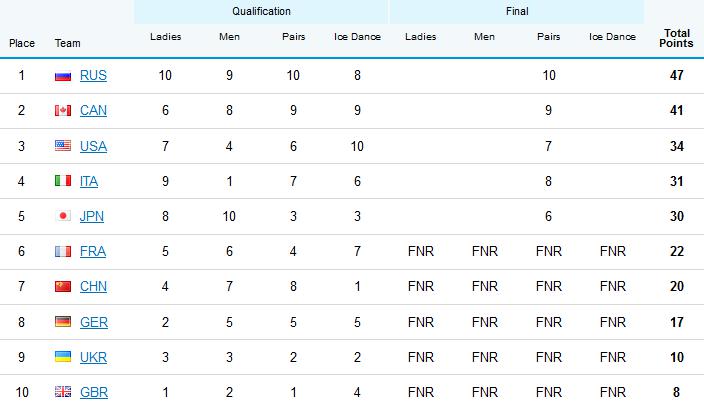
Task: Visit the GBR team link
Action: (x=93, y=392)
